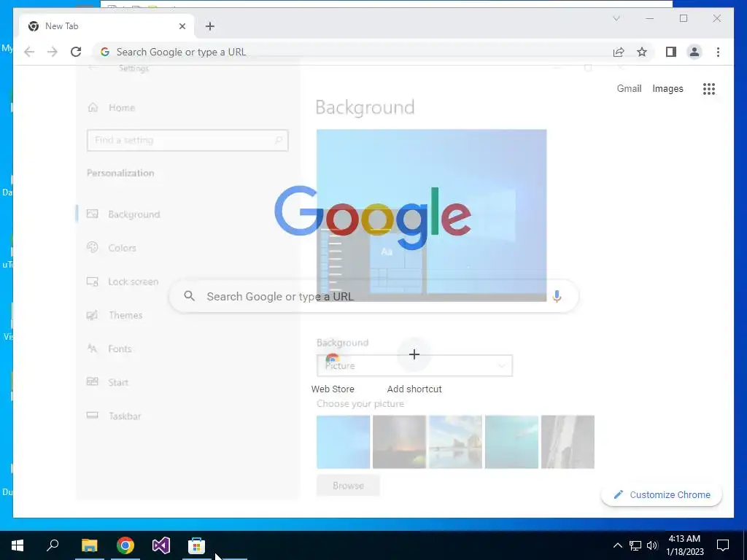
Task: Select Fonts in Settings sidebar
Action: tap(120, 349)
